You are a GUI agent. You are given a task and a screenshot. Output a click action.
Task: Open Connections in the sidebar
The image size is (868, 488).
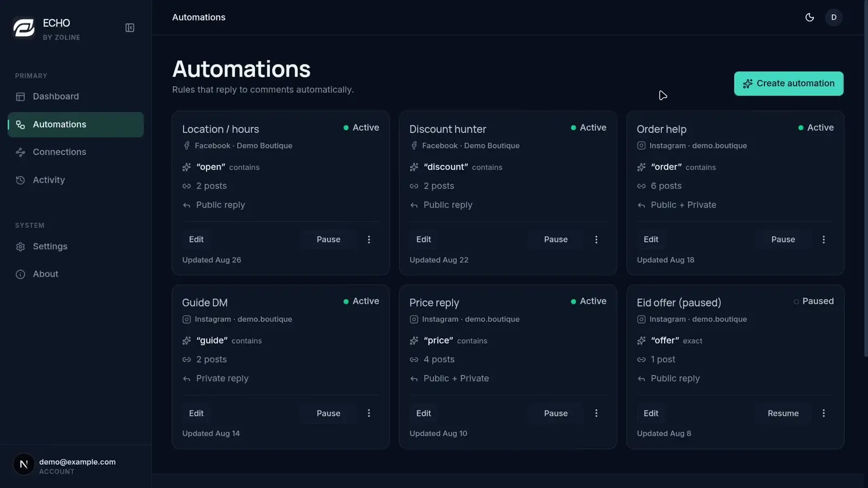[75, 152]
